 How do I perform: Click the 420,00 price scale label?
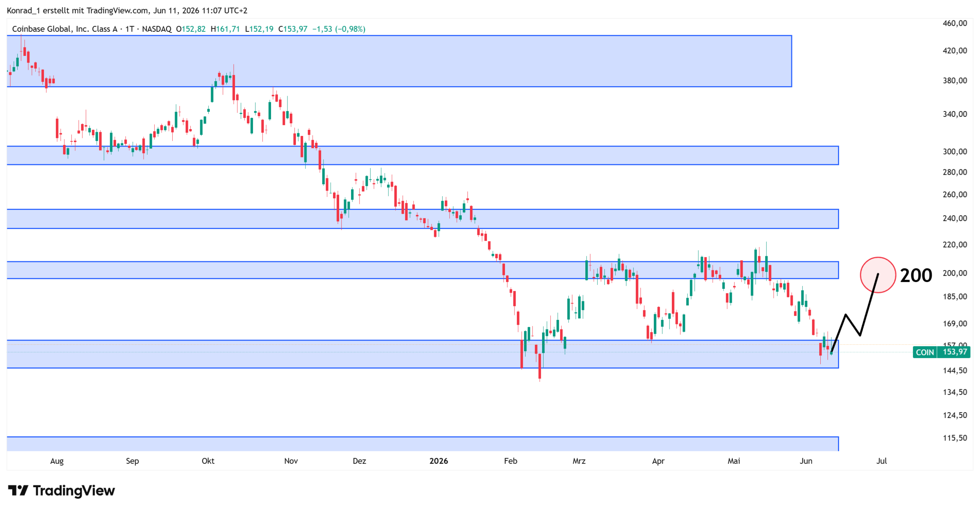[x=955, y=51]
